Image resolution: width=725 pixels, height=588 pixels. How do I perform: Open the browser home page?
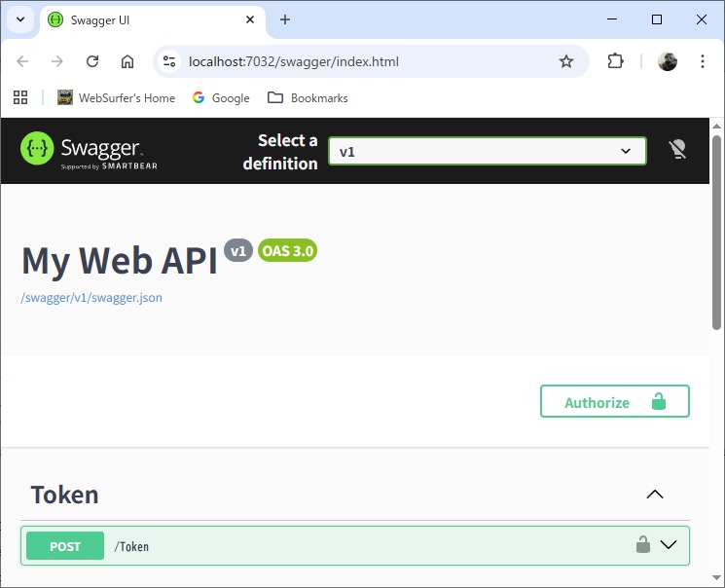tap(127, 61)
